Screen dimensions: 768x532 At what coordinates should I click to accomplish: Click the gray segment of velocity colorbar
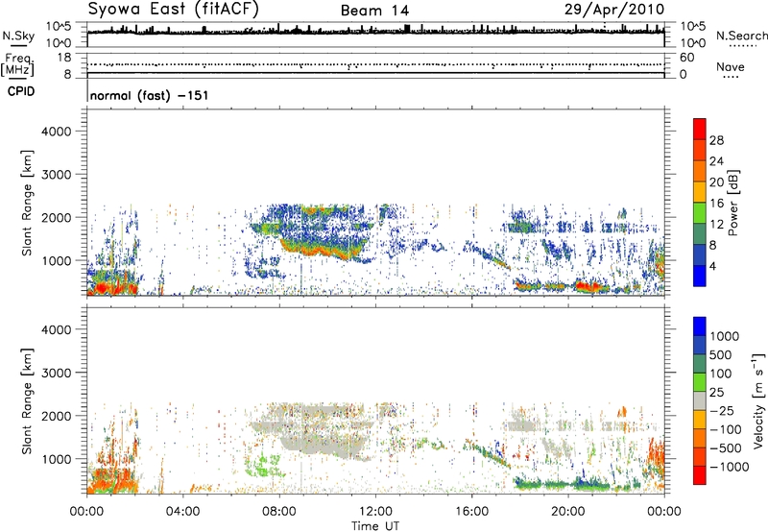[x=700, y=400]
